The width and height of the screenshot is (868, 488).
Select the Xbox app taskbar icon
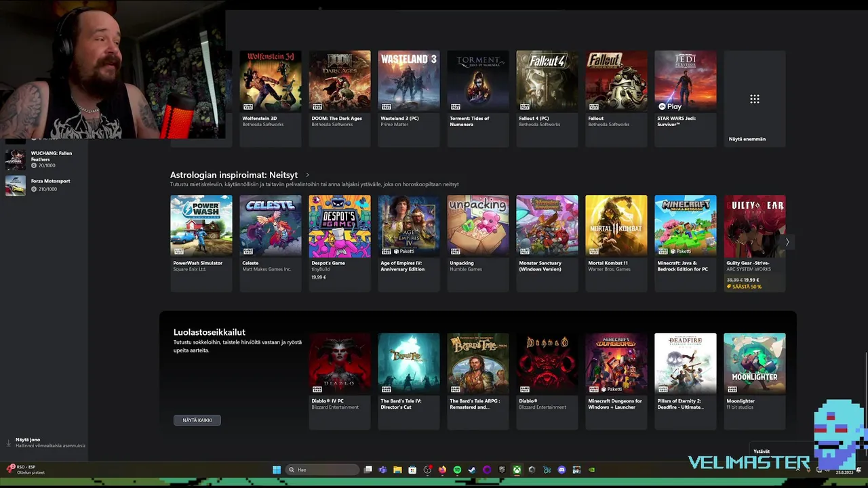517,470
